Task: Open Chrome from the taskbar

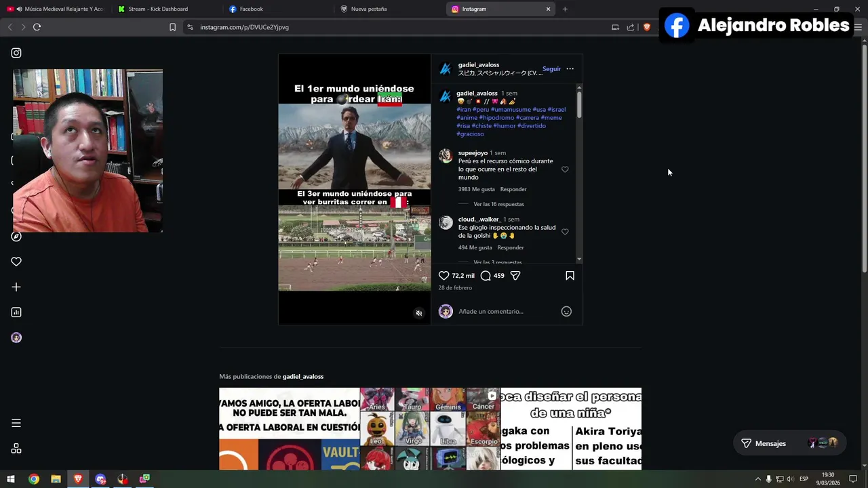Action: pyautogui.click(x=33, y=479)
